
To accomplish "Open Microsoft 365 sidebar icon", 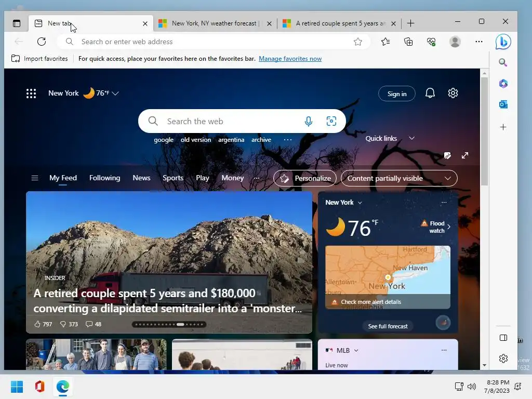I will [x=503, y=84].
